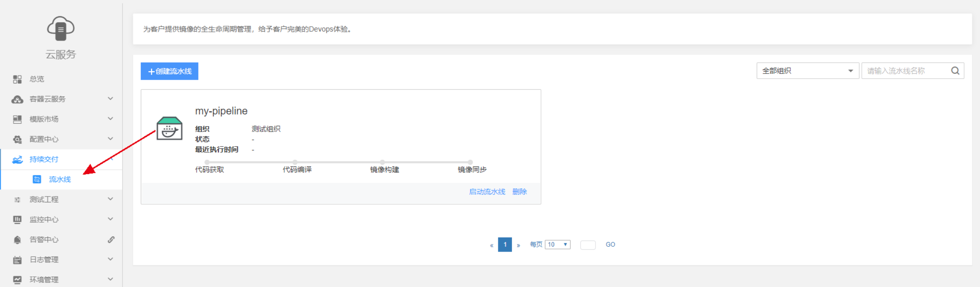Click the my-pipeline docker box icon
This screenshot has height=287, width=980.
[169, 128]
